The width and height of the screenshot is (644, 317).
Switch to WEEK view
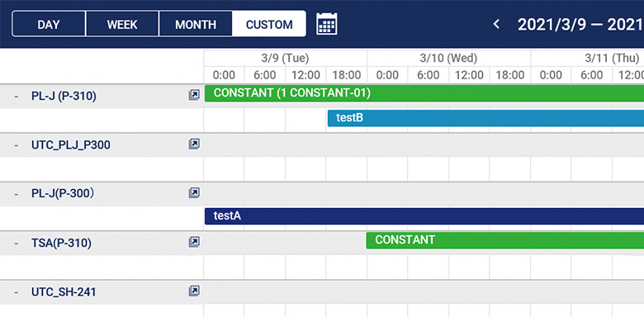click(x=122, y=24)
